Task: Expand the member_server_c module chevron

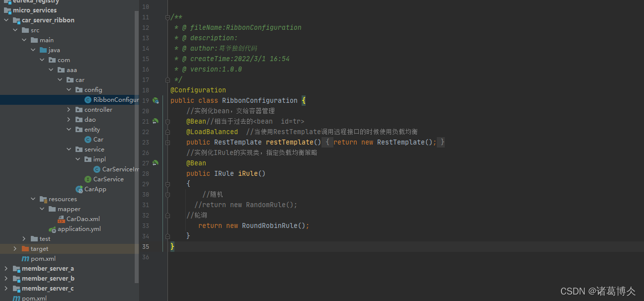Action: (x=6, y=289)
